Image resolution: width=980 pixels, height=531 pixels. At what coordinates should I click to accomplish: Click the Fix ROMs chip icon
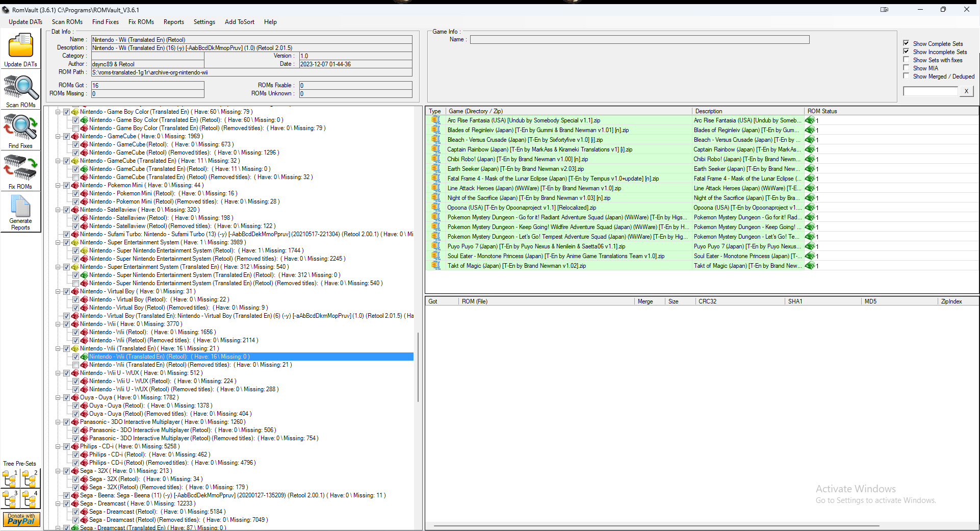(x=20, y=168)
